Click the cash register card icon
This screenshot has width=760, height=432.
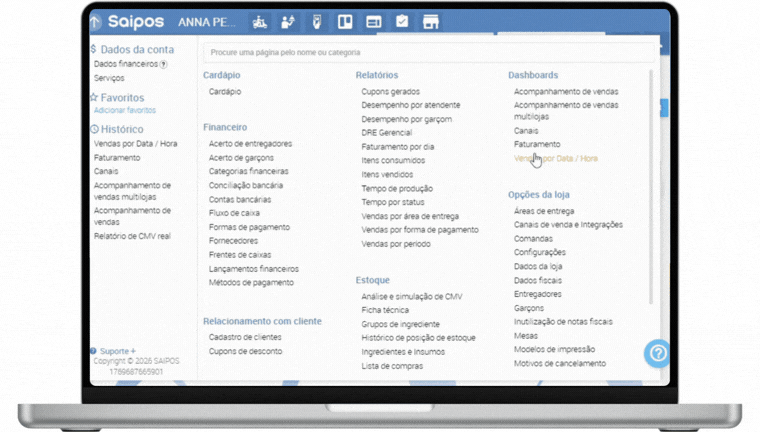373,22
